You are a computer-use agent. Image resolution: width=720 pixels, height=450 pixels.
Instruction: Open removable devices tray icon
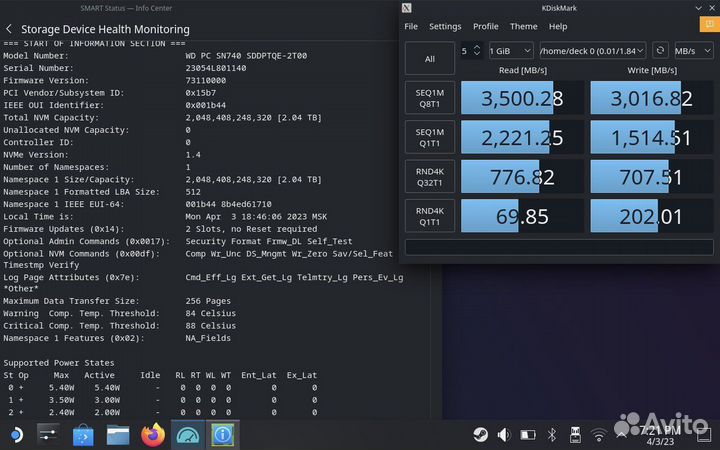click(x=575, y=434)
